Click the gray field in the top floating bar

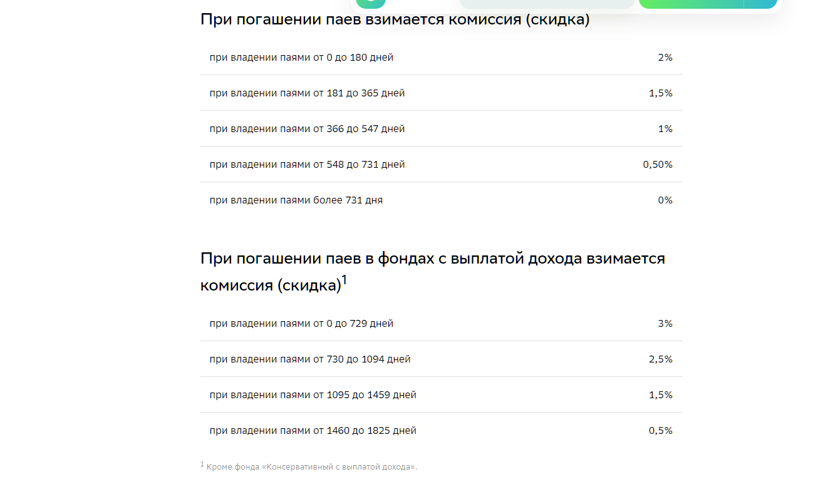click(547, 3)
